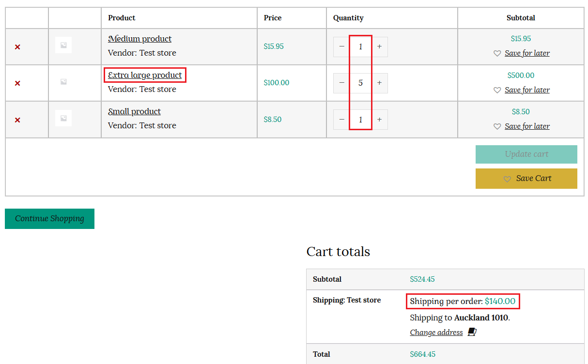Screen dimensions: 588x364
Task: Remove Small product from cart
Action: click(x=17, y=120)
